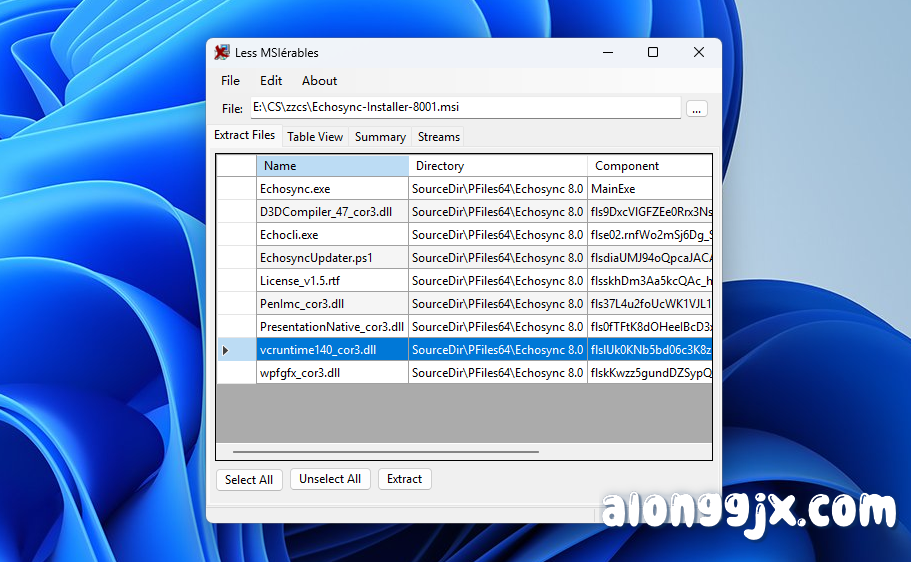This screenshot has width=911, height=562.
Task: Switch to the Table View tab
Action: pyautogui.click(x=315, y=137)
